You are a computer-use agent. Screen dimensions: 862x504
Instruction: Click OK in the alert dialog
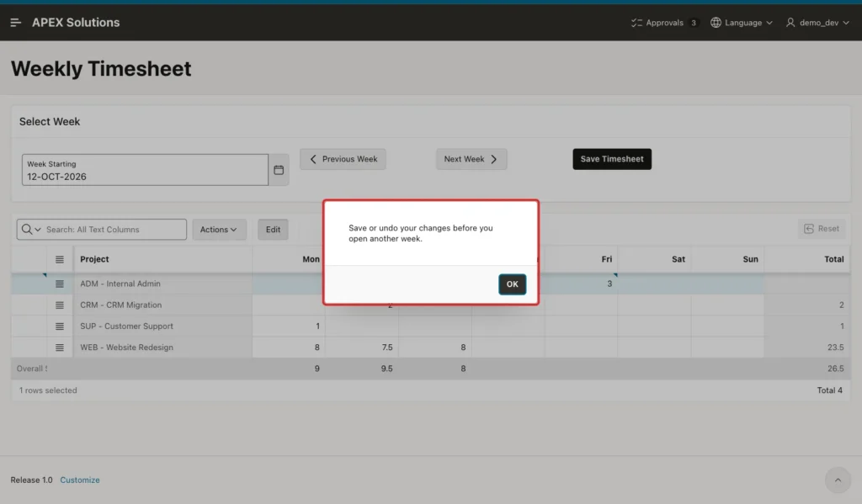pos(513,284)
